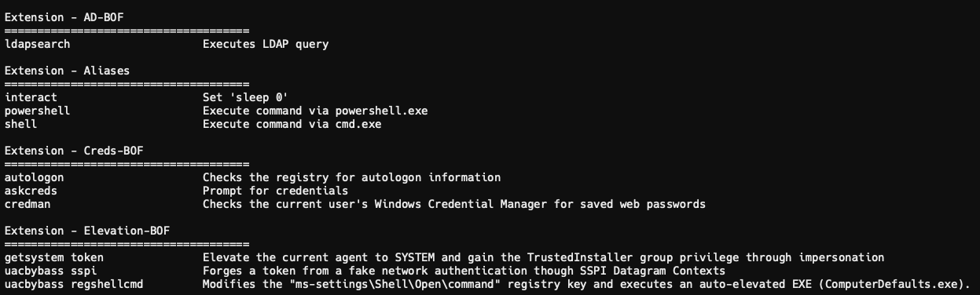Click 'Execute command via cmd.exe' text
The height and width of the screenshot is (295, 980).
tap(292, 124)
